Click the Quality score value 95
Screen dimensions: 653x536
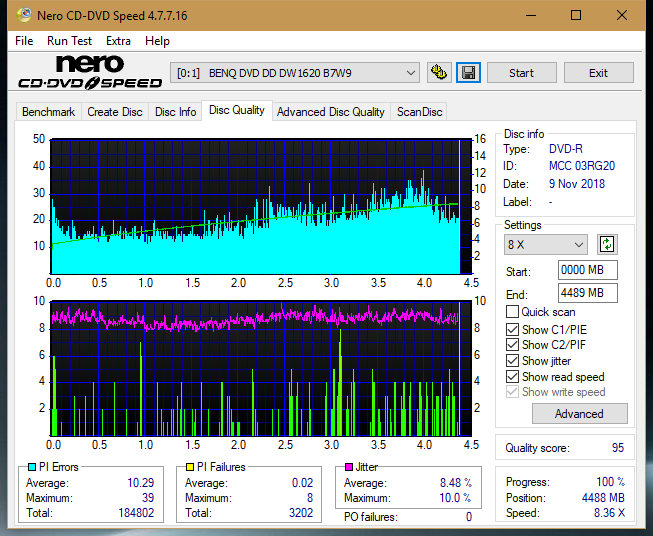618,448
